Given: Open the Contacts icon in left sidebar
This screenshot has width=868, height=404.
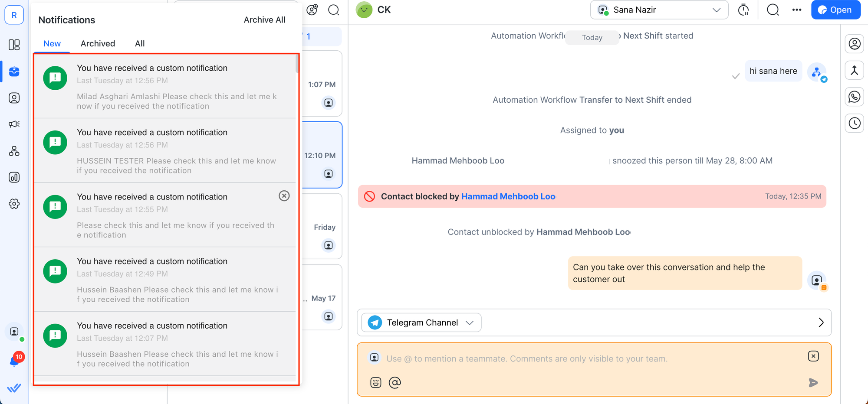Looking at the screenshot, I should click(14, 98).
